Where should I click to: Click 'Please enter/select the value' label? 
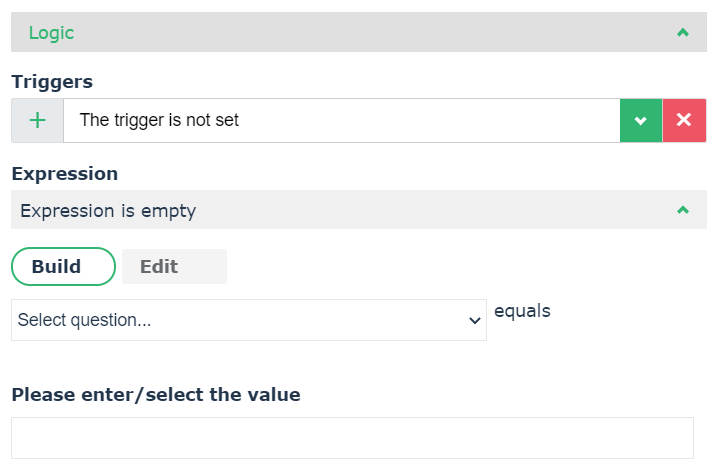pos(156,394)
